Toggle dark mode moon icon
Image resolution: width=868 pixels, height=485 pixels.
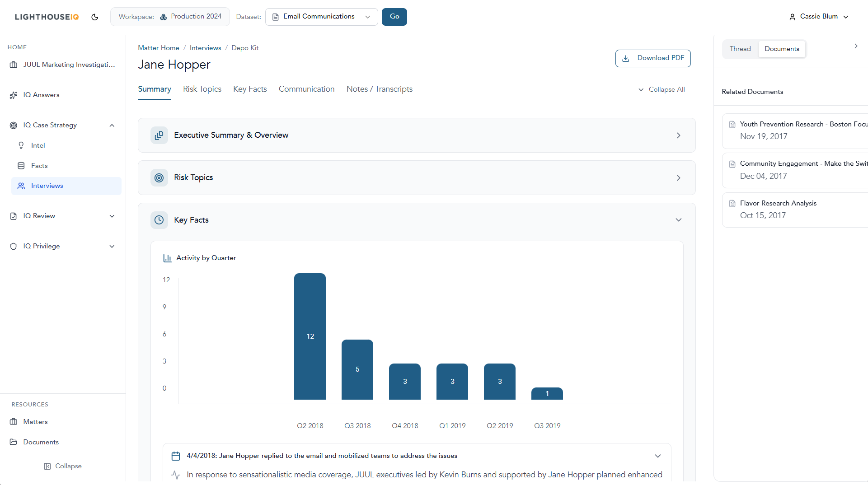(95, 17)
